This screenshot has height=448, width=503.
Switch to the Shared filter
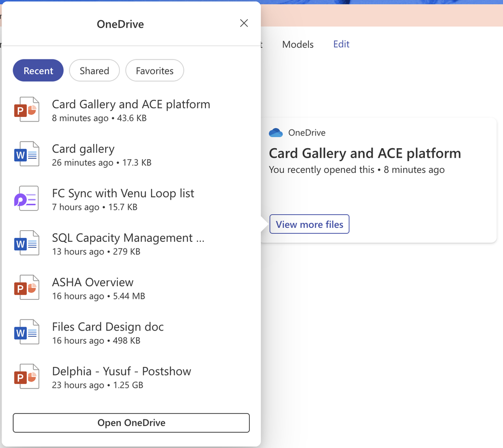pos(94,71)
